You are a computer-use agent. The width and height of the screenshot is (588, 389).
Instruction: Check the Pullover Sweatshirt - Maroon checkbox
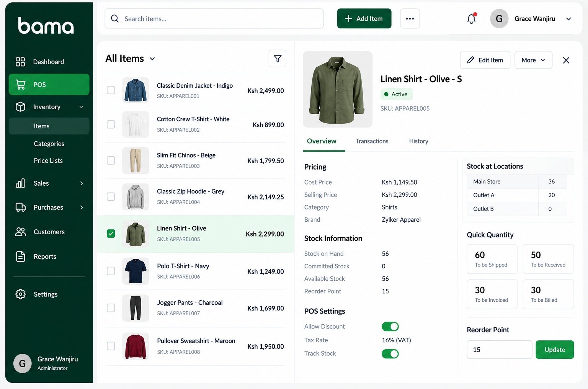click(111, 346)
